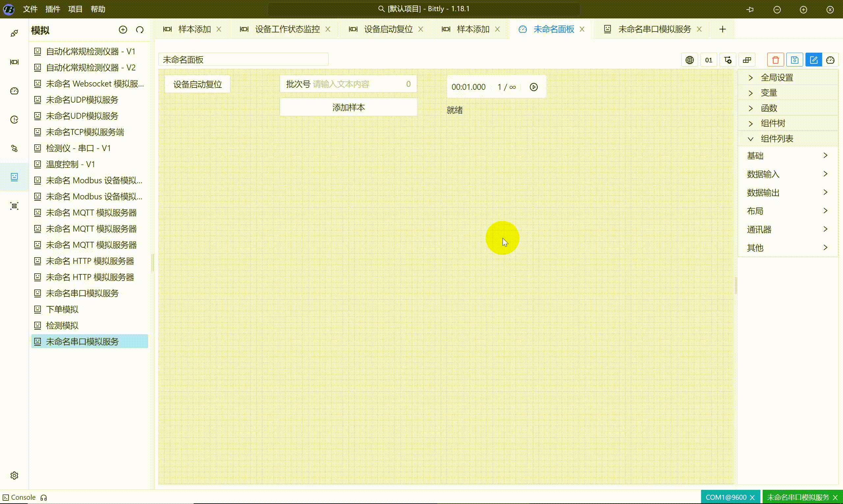This screenshot has width=843, height=504.
Task: Click the add-flow icon in panel toolbar
Action: click(728, 60)
